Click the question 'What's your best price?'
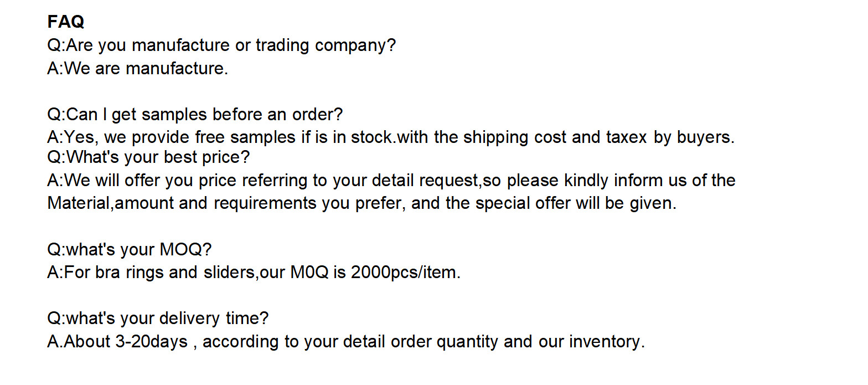 (149, 157)
